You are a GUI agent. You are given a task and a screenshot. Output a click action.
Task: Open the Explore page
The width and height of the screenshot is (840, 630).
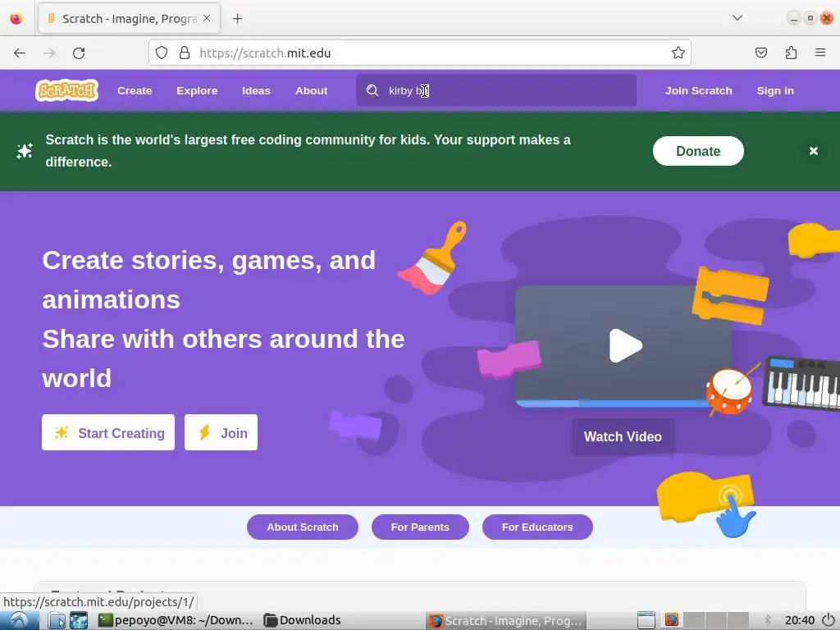[197, 90]
